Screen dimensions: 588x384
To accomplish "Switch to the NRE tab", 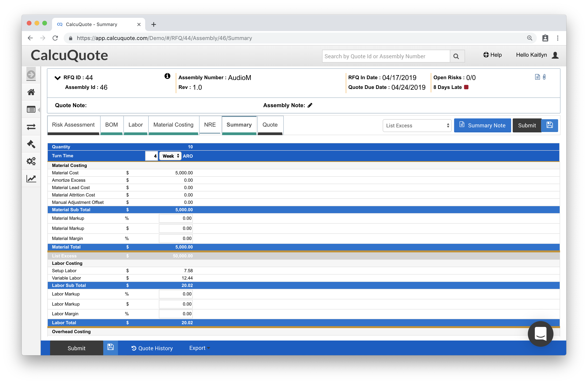I will [x=210, y=125].
